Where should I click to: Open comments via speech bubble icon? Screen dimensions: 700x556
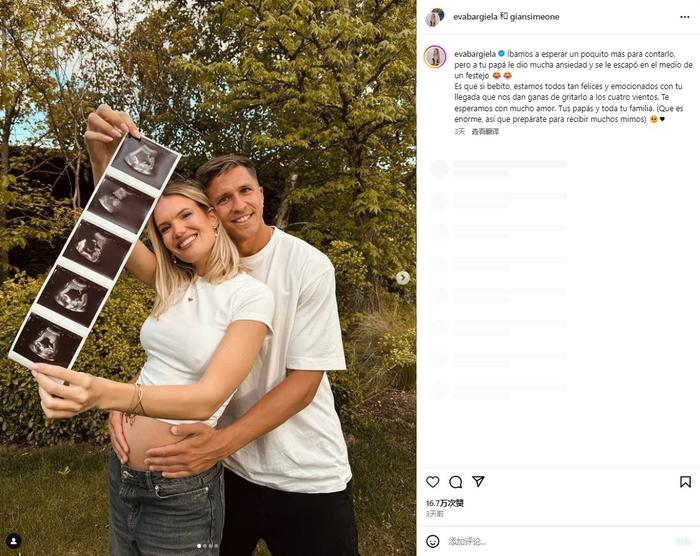coord(455,482)
